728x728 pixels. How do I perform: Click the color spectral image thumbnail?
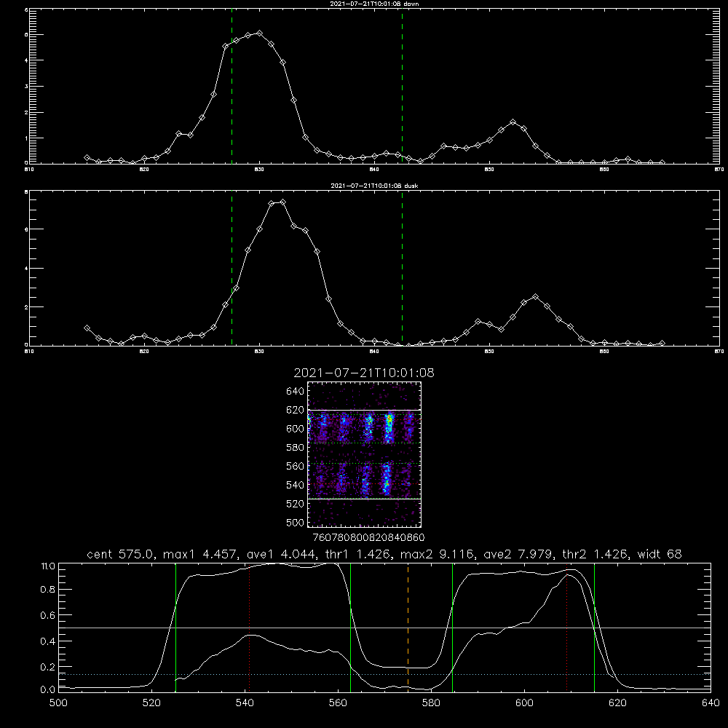(x=364, y=454)
